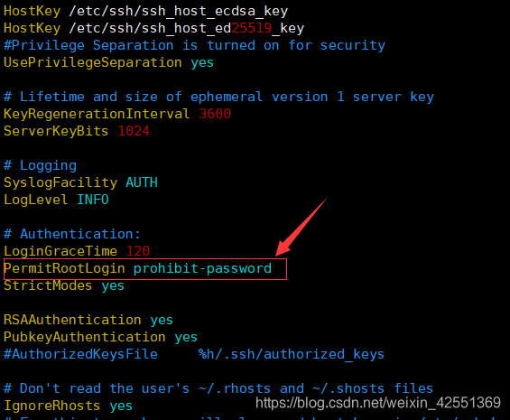Click the PubkeyAuthentication keyword
This screenshot has height=420, width=510.
pos(85,337)
